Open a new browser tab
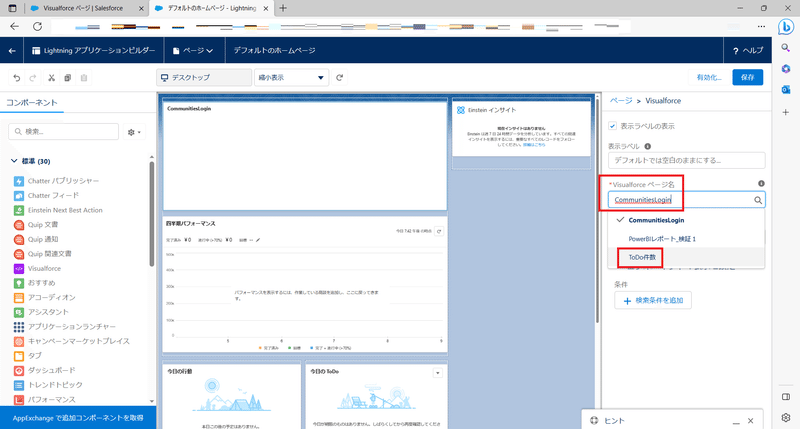 pos(283,8)
